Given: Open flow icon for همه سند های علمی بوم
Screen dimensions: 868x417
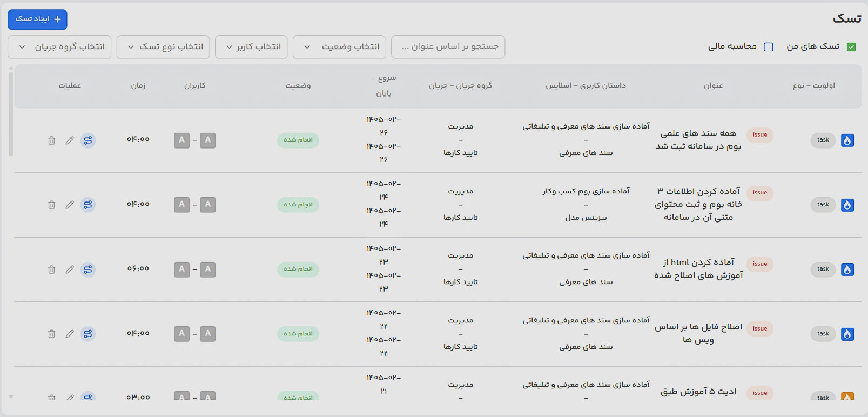Looking at the screenshot, I should pos(88,140).
